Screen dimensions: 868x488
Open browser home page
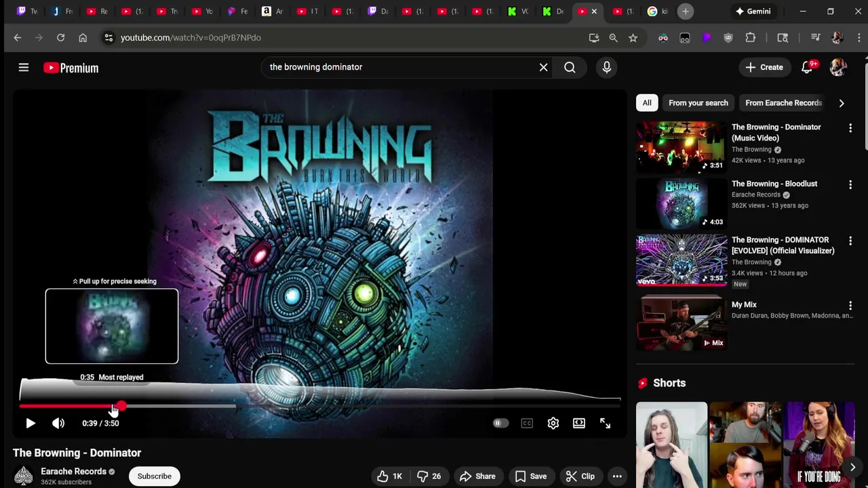pos(83,37)
